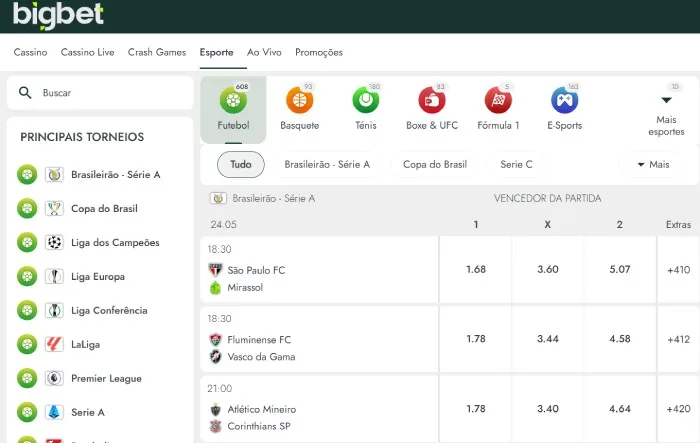The image size is (700, 443).
Task: Open Liga Conferência tournament link
Action: click(109, 310)
